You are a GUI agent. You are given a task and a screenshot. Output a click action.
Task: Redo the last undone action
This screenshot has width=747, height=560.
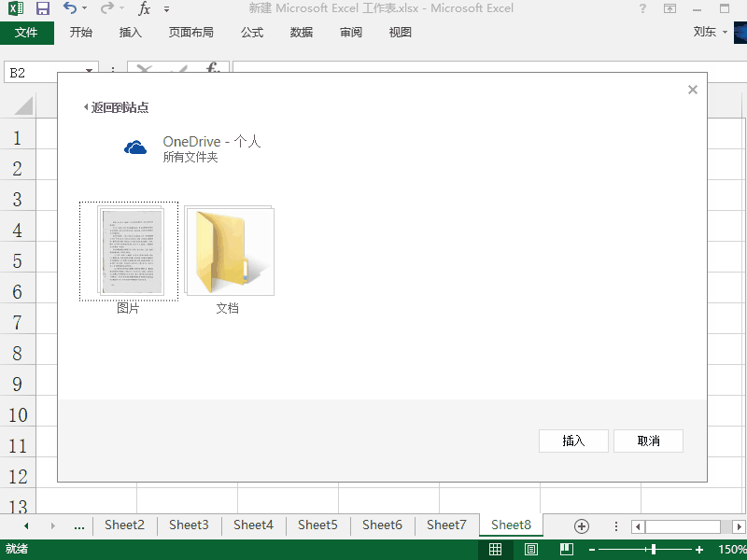point(106,7)
